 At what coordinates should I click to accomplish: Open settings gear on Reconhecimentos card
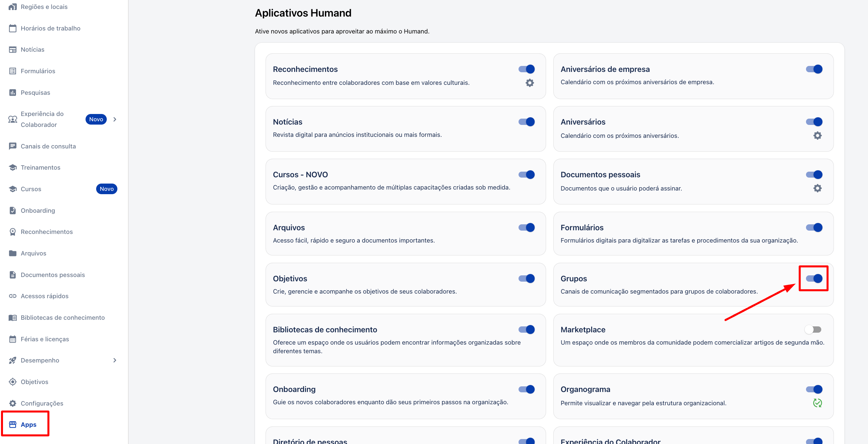click(530, 83)
